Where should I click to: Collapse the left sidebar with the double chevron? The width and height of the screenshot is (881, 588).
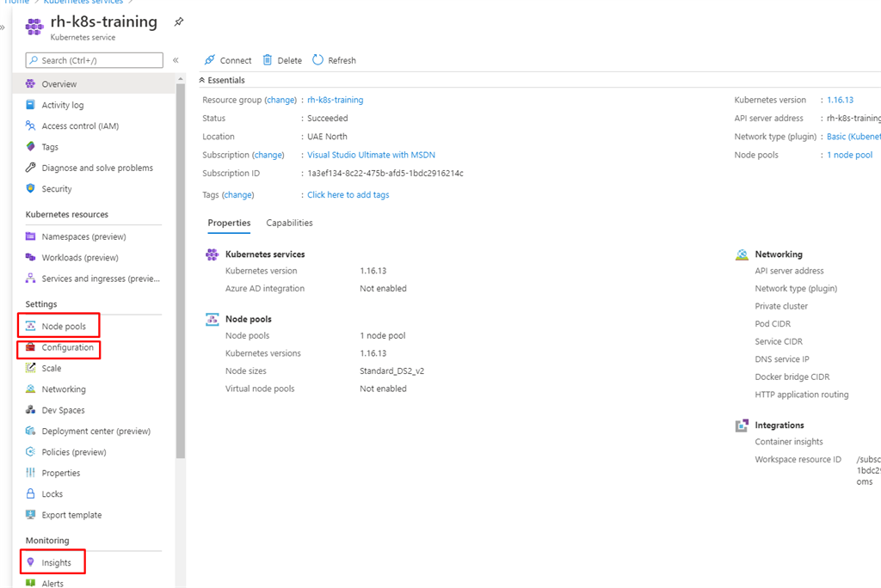click(176, 60)
